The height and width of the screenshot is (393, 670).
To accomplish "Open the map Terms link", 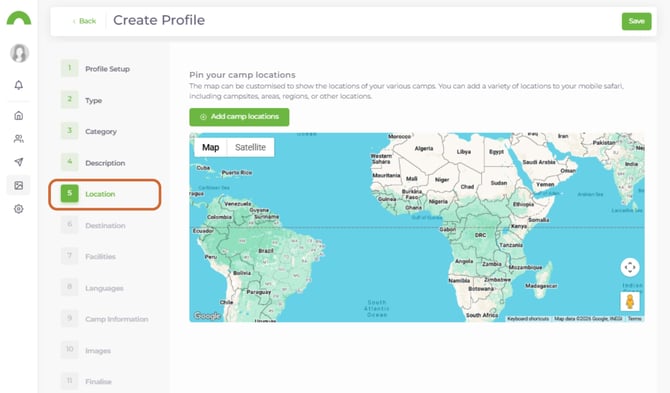I will [x=635, y=319].
